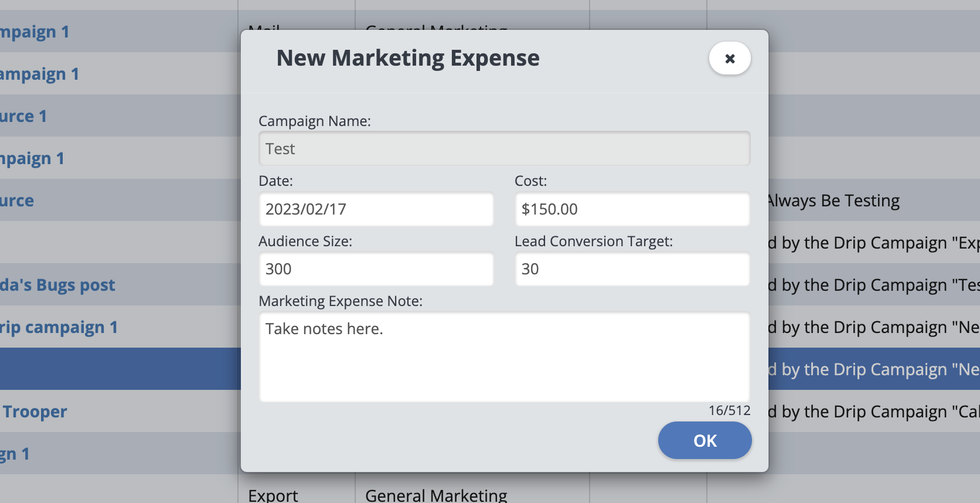The height and width of the screenshot is (503, 980).
Task: Open the "urce 1" link
Action: (23, 116)
